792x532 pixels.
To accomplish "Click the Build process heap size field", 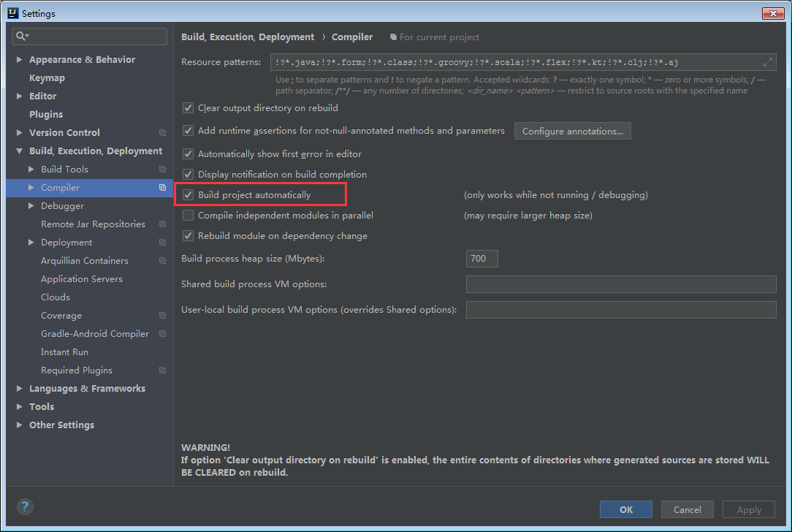I will 481,258.
